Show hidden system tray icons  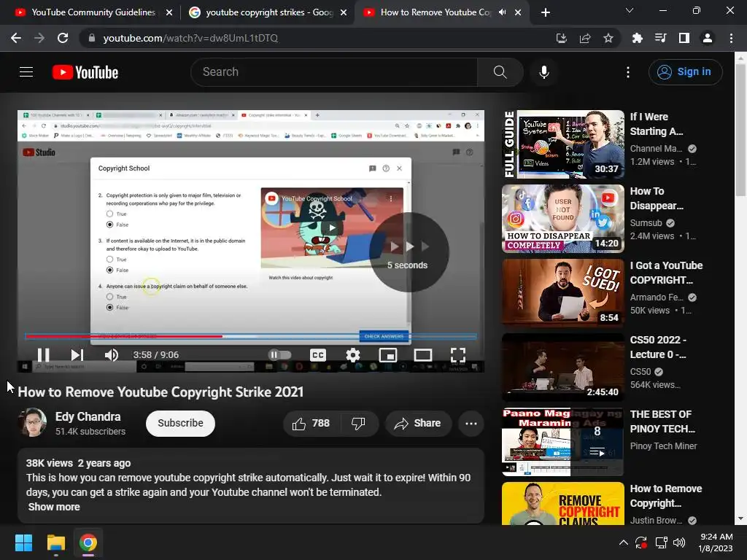(x=623, y=542)
